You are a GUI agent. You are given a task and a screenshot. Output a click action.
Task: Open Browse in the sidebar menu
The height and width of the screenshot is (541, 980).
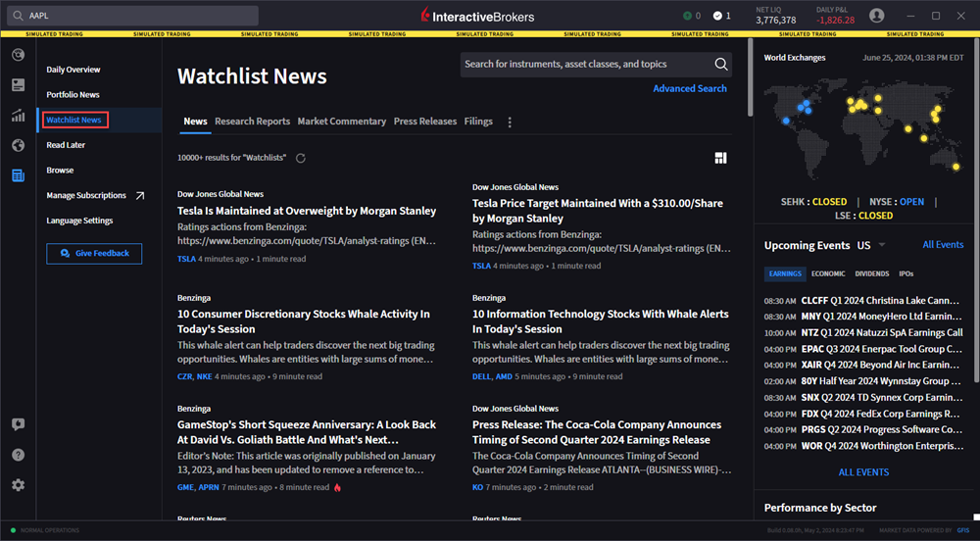tap(60, 170)
